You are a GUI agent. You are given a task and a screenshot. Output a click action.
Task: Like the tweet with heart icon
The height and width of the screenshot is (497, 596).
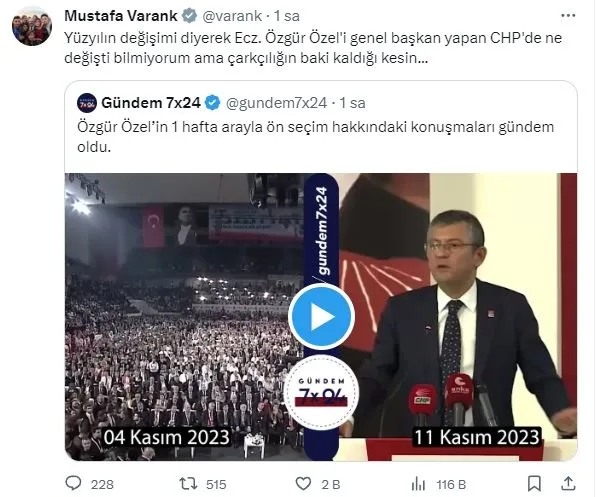click(x=303, y=484)
